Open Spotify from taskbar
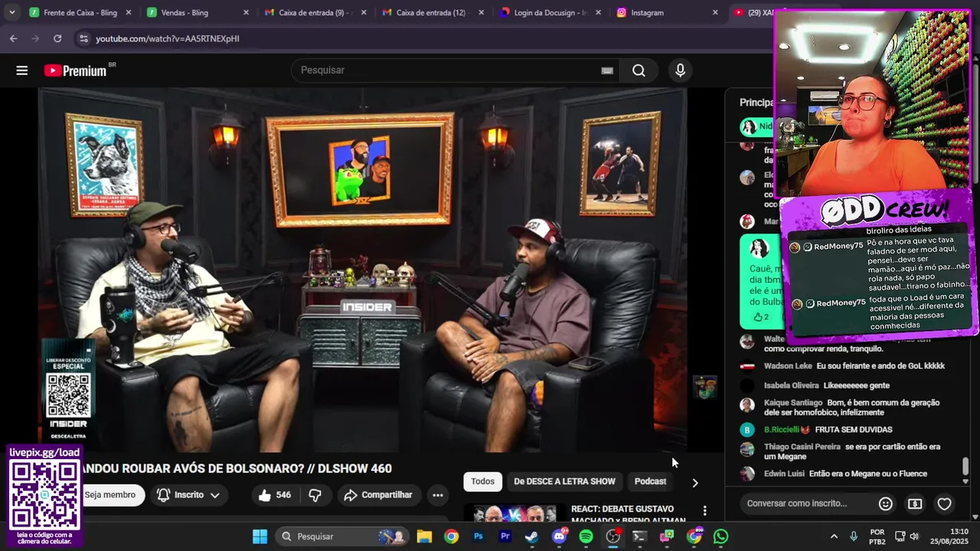980x551 pixels. pos(586,536)
